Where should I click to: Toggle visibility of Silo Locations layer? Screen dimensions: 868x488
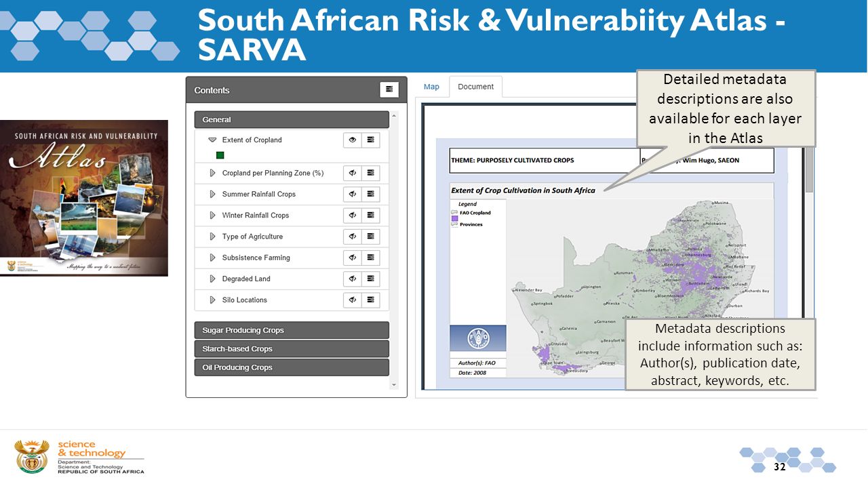click(353, 300)
